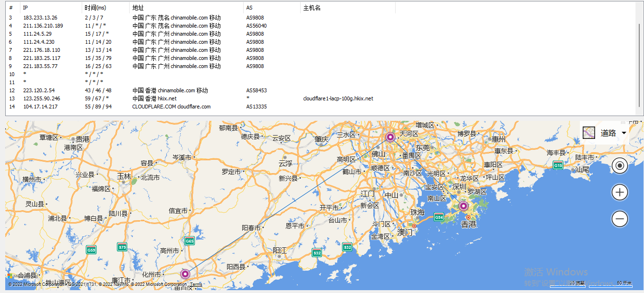The image size is (644, 293).
Task: Click the 江门 city label on the map
Action: [x=368, y=194]
